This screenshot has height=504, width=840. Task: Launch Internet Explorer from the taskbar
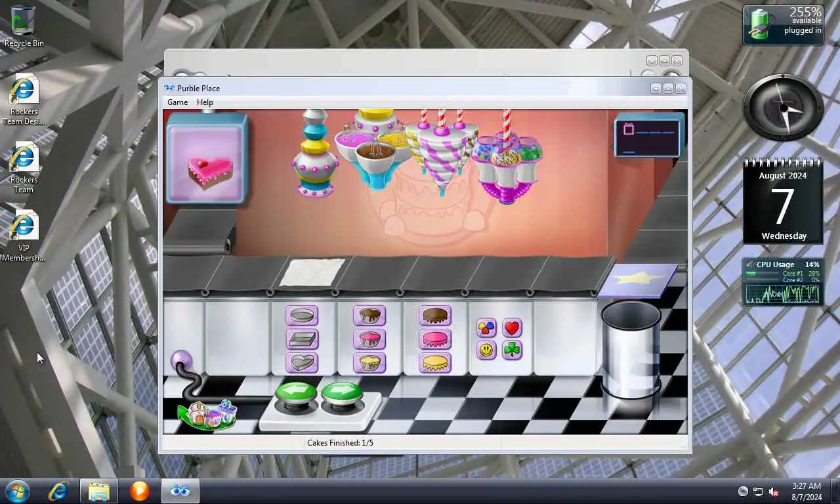[58, 491]
